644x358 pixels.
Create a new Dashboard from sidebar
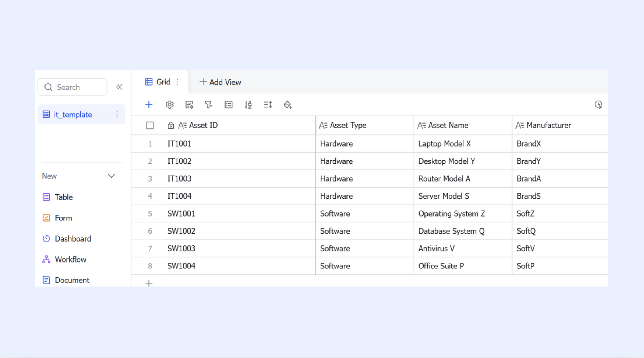point(67,239)
